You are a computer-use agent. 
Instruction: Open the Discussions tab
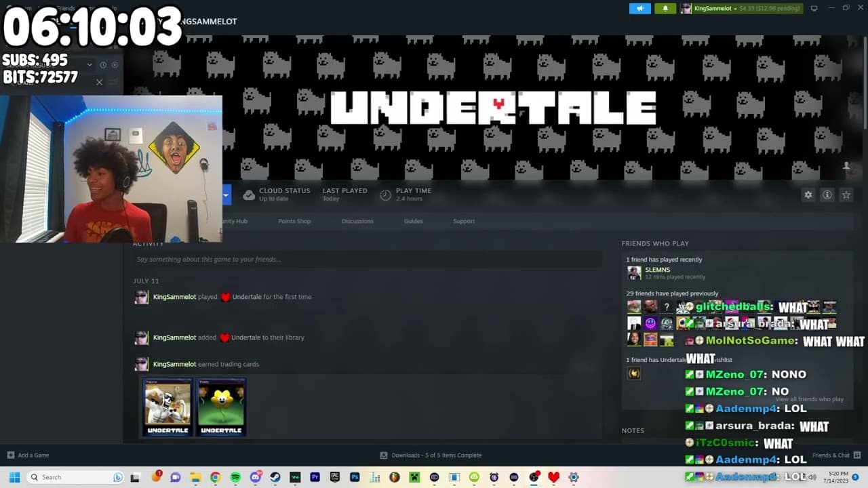pos(357,221)
